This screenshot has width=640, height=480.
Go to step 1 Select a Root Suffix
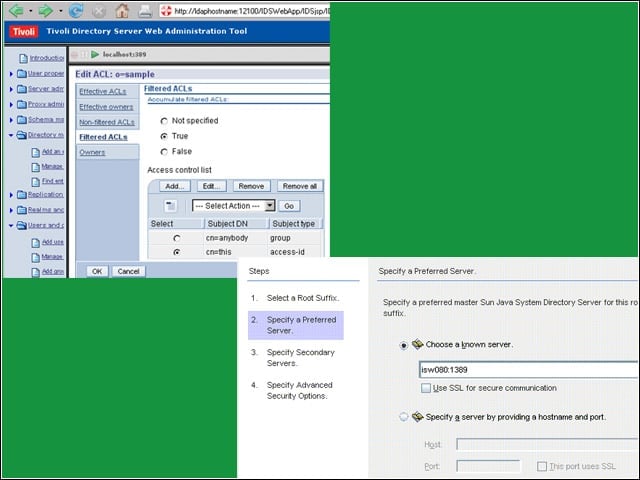coord(303,298)
